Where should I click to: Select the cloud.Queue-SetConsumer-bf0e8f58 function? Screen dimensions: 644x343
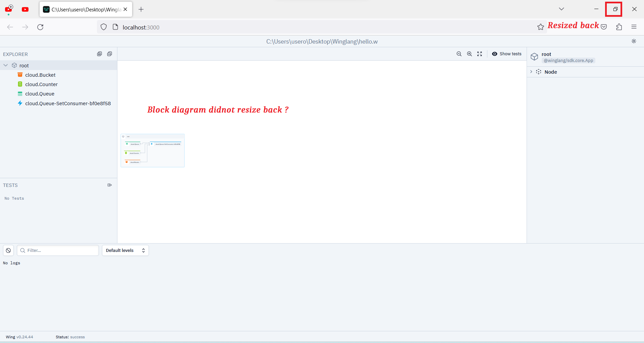pyautogui.click(x=68, y=104)
